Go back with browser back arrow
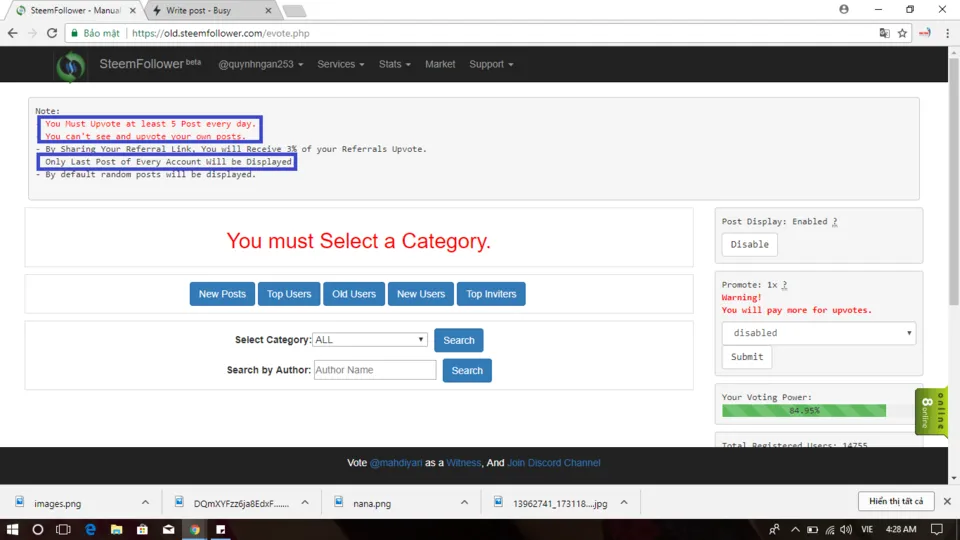 click(13, 33)
